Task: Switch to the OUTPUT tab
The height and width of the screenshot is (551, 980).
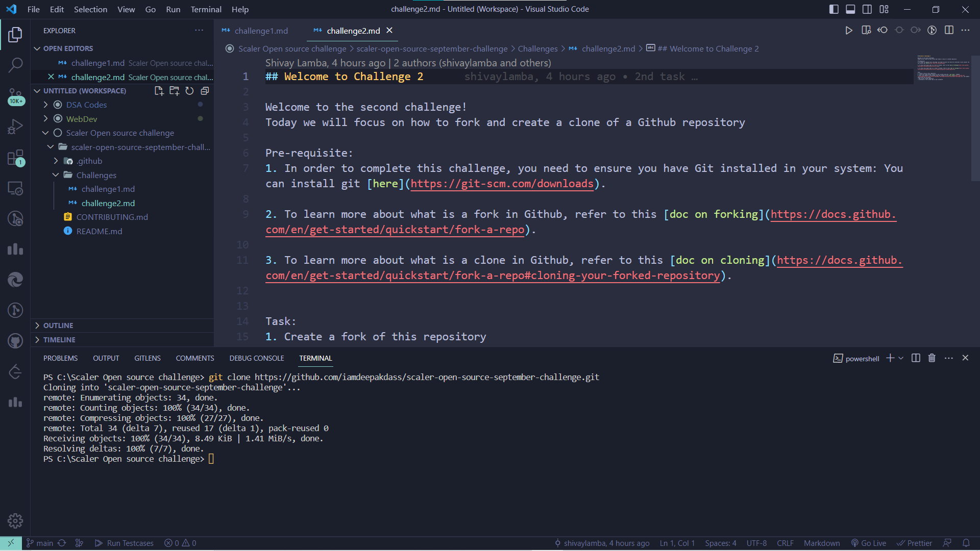Action: (106, 358)
